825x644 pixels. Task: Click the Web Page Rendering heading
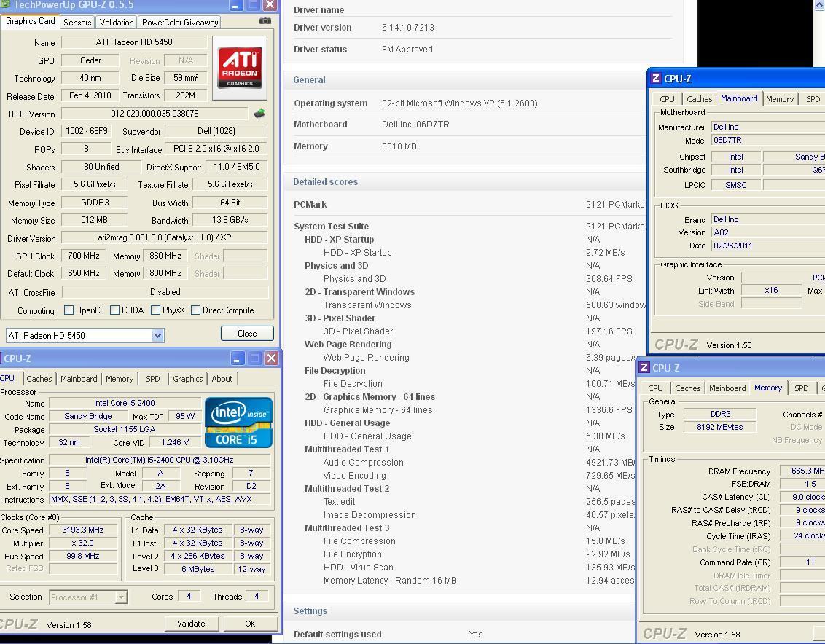[348, 345]
